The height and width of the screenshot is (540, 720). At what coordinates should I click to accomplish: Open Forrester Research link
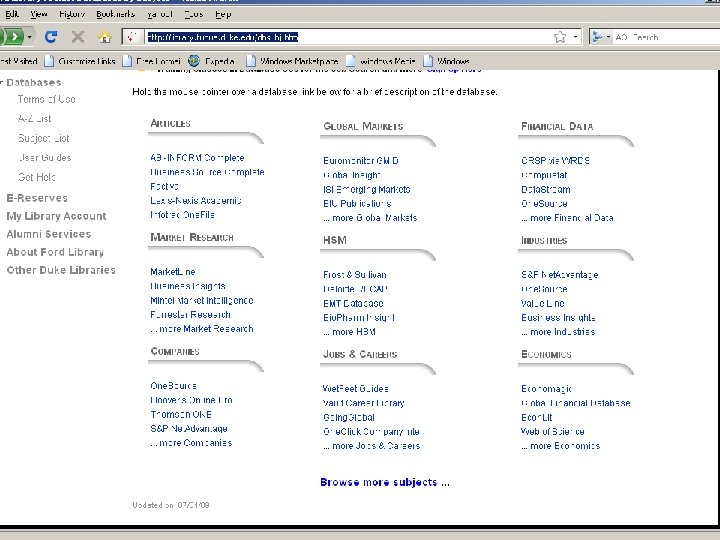click(190, 315)
